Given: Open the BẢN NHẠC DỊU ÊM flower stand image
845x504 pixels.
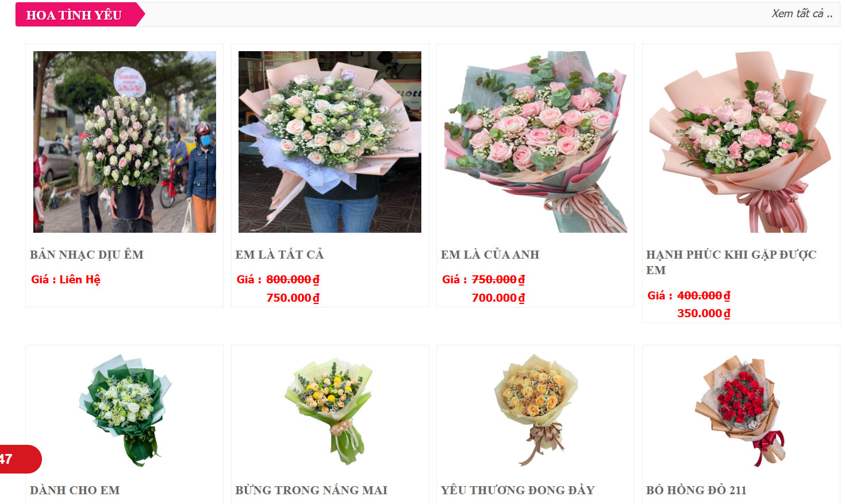Looking at the screenshot, I should click(125, 142).
